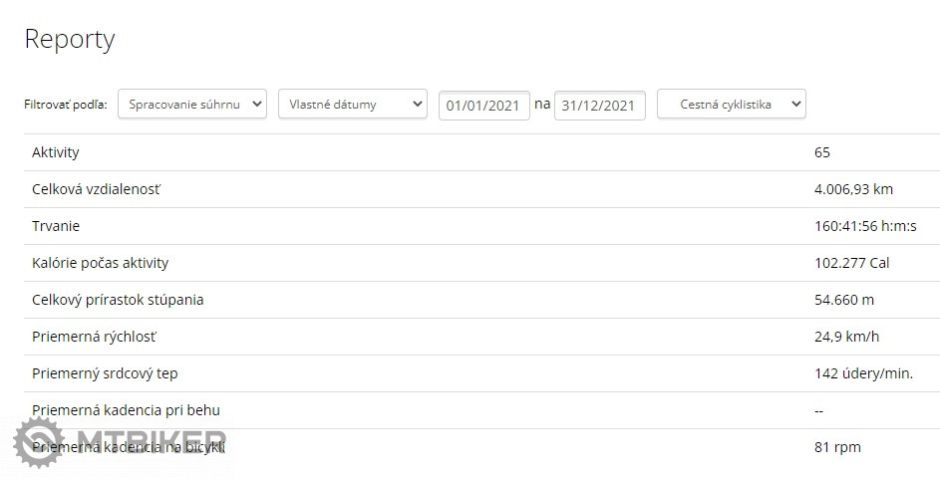Click the 81 rpm cadence value
The height and width of the screenshot is (479, 940).
coord(837,447)
